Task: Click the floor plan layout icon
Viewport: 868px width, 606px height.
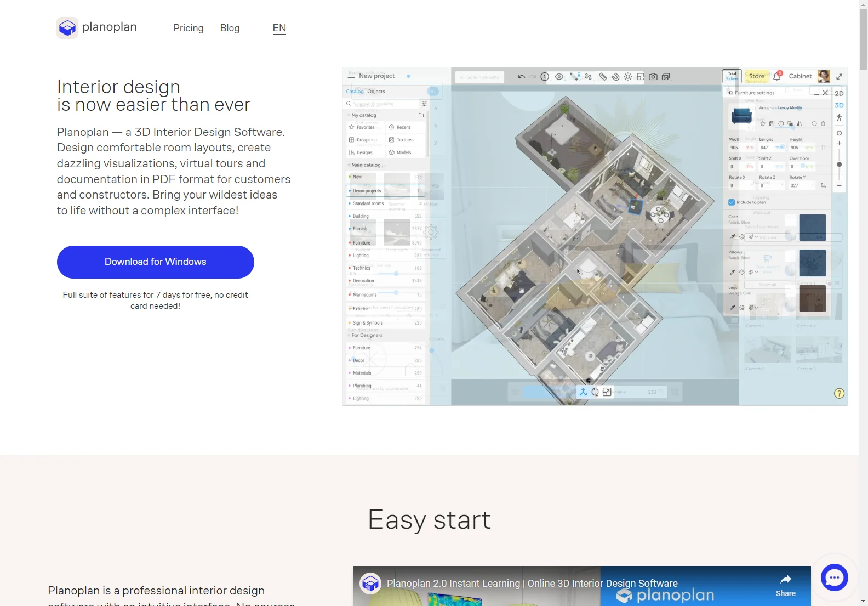Action: coord(641,77)
